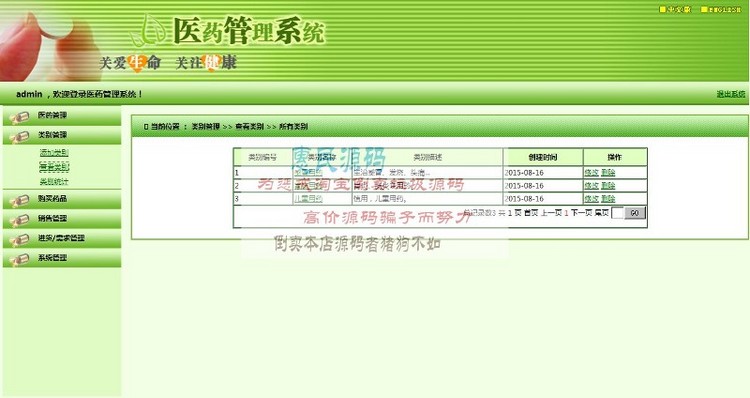Click the page number input box
The height and width of the screenshot is (398, 750).
point(618,213)
